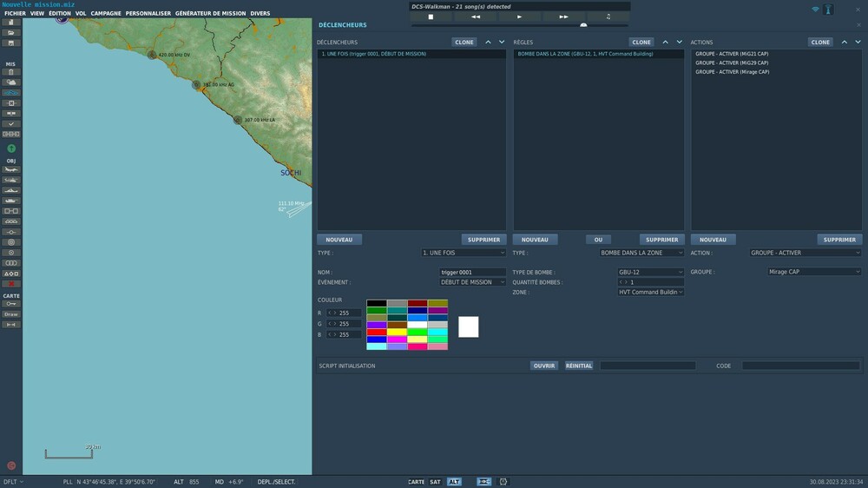Click NOUVEAU under the Déclencheurs list

[339, 240]
